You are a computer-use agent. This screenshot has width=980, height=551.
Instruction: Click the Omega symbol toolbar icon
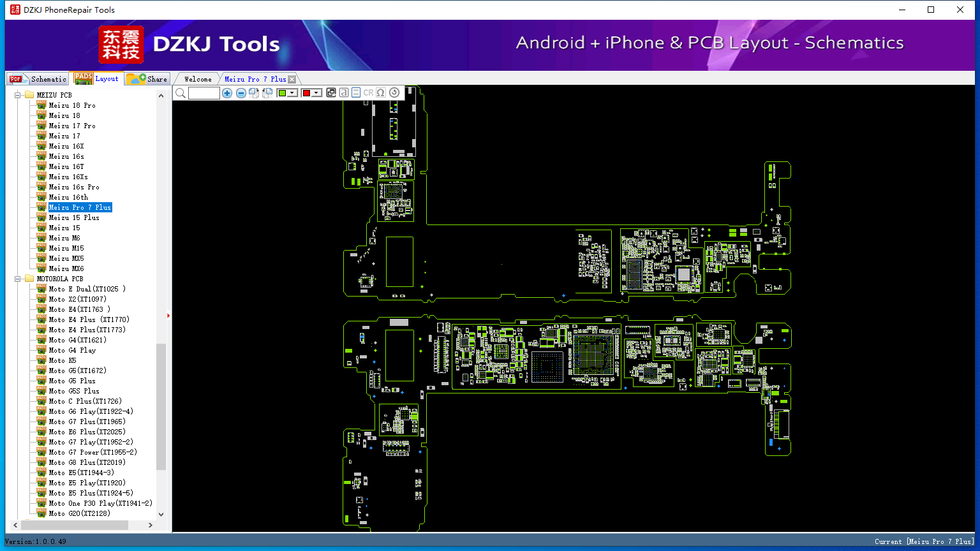click(x=381, y=93)
